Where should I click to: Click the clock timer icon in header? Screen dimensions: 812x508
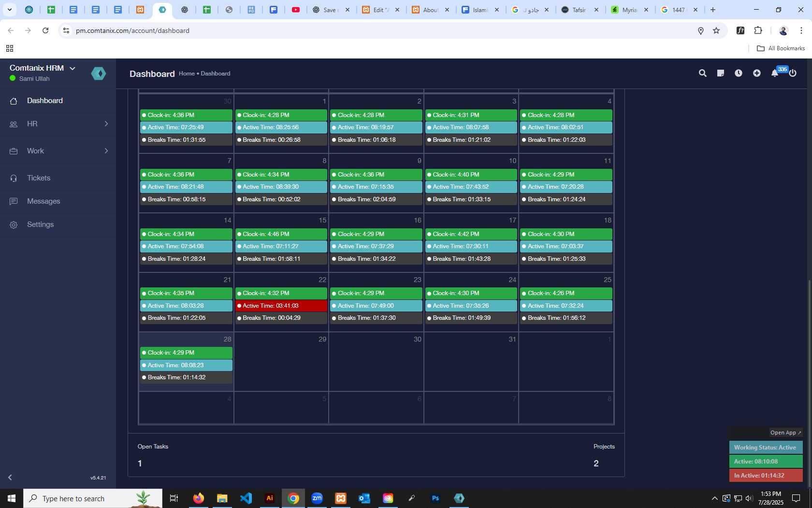coord(739,73)
